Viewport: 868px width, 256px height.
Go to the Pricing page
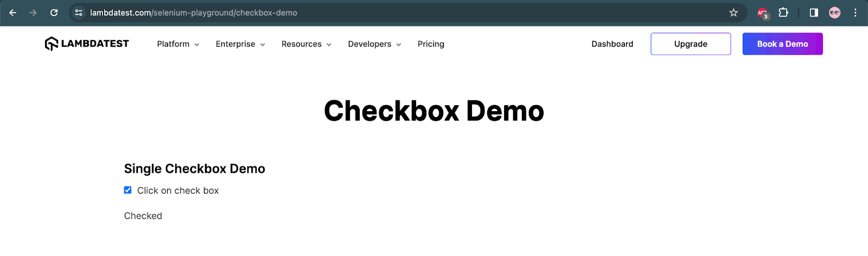click(431, 44)
